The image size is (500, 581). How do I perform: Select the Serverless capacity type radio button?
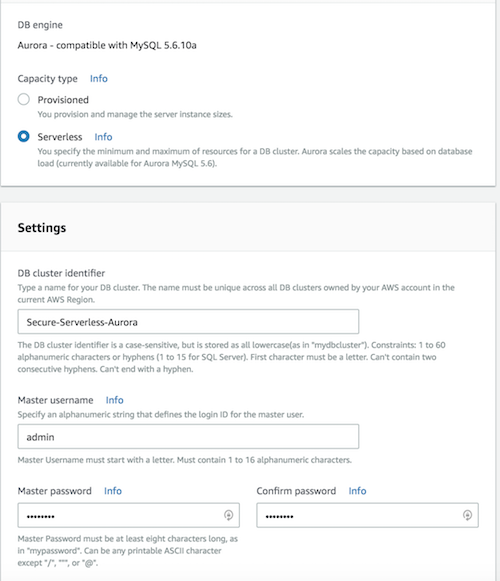point(24,136)
